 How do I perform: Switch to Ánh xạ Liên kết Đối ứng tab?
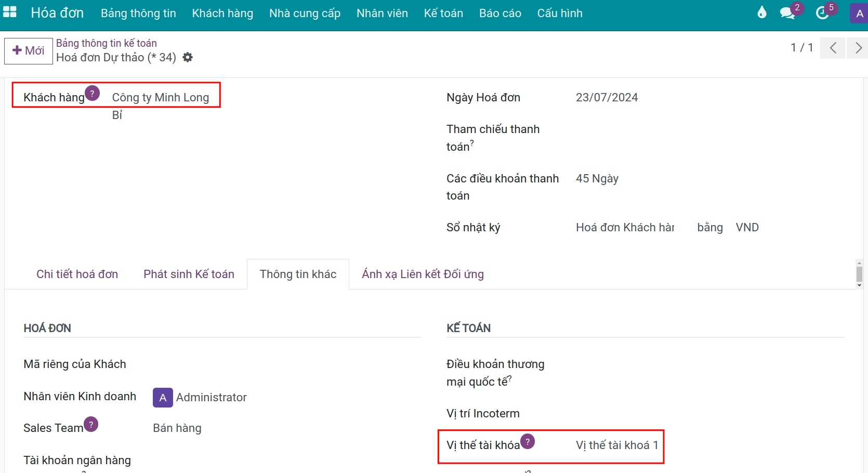[423, 274]
